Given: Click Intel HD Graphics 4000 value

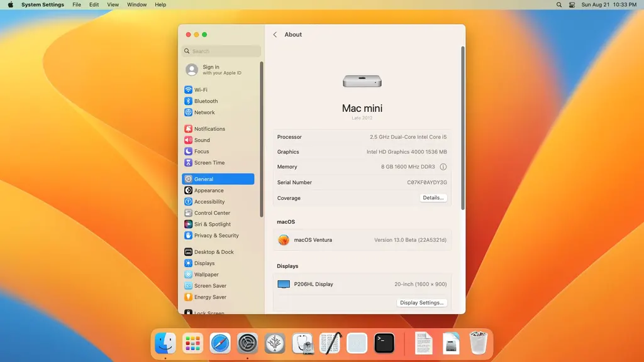Looking at the screenshot, I should tap(407, 152).
